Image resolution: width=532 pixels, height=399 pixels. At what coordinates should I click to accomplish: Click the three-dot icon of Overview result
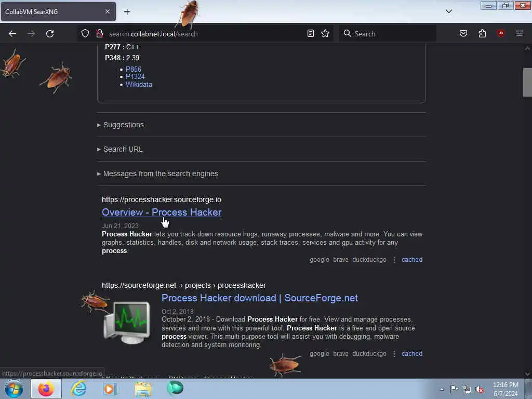point(394,260)
